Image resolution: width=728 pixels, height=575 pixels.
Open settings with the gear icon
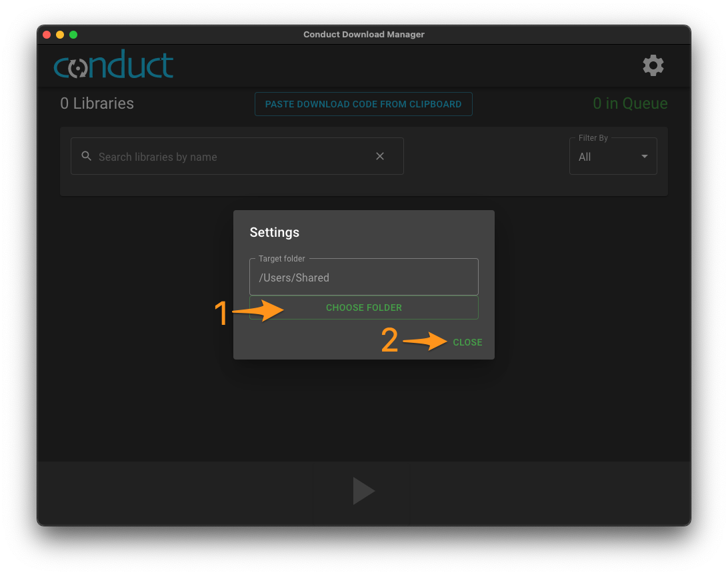pos(653,65)
